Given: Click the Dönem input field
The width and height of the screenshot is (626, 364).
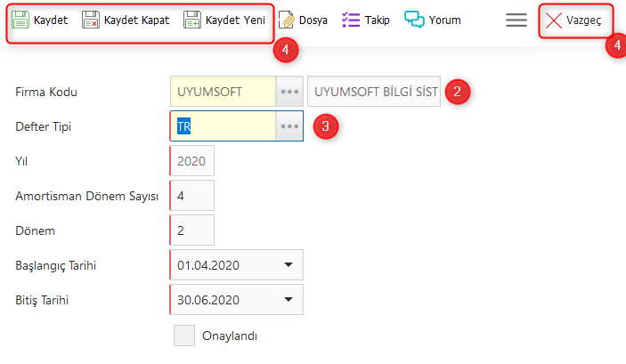Looking at the screenshot, I should pyautogui.click(x=191, y=231).
